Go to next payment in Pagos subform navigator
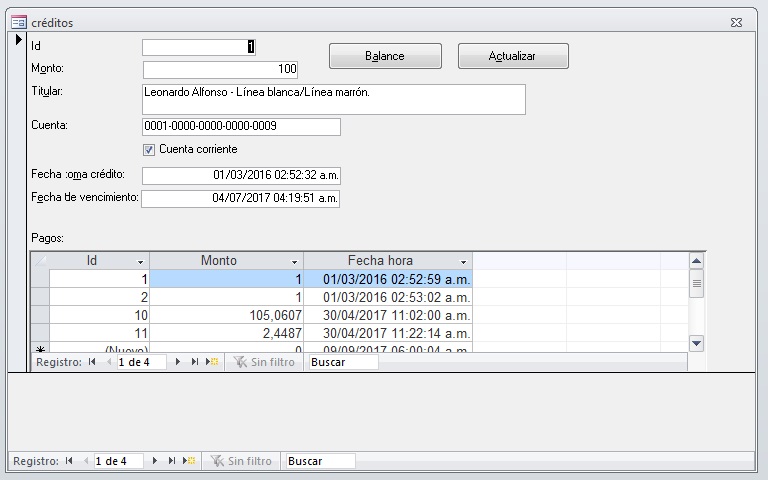Screen dimensions: 768x480 (x=178, y=362)
